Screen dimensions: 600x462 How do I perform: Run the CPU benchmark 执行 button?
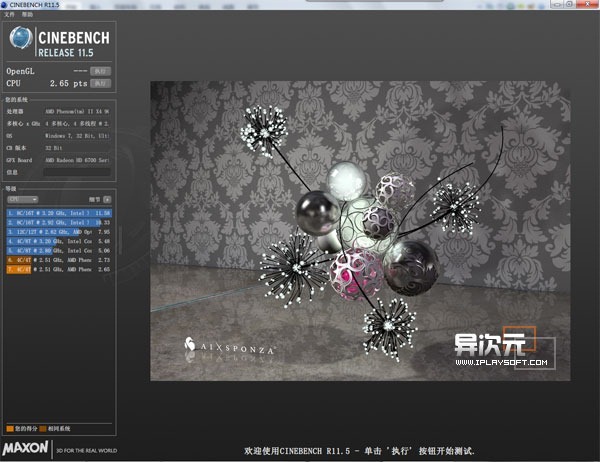click(x=100, y=83)
